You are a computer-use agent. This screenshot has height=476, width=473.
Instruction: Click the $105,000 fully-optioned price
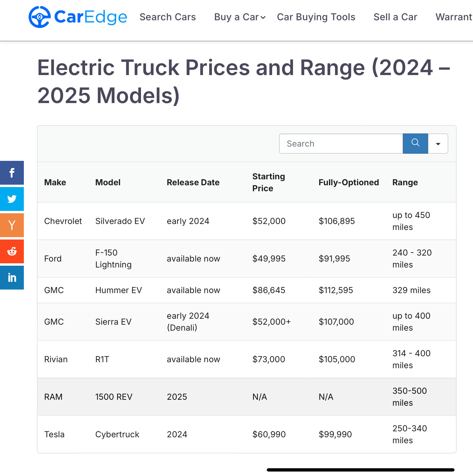click(x=337, y=359)
